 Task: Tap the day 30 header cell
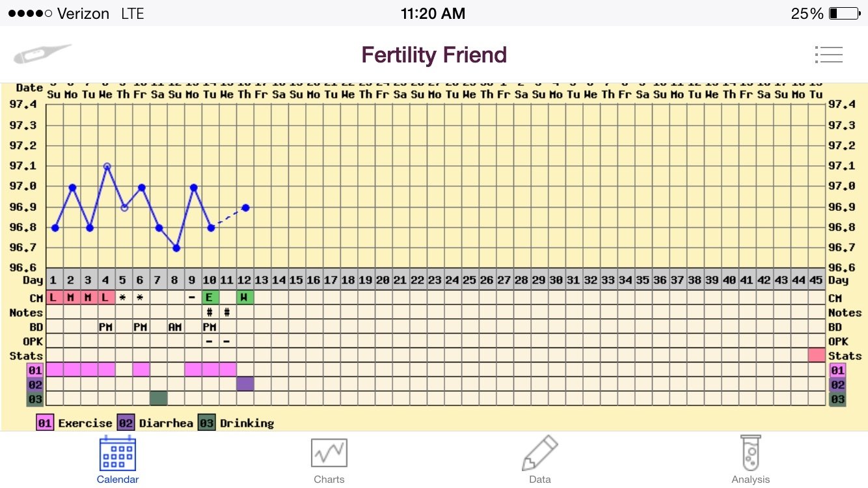556,280
